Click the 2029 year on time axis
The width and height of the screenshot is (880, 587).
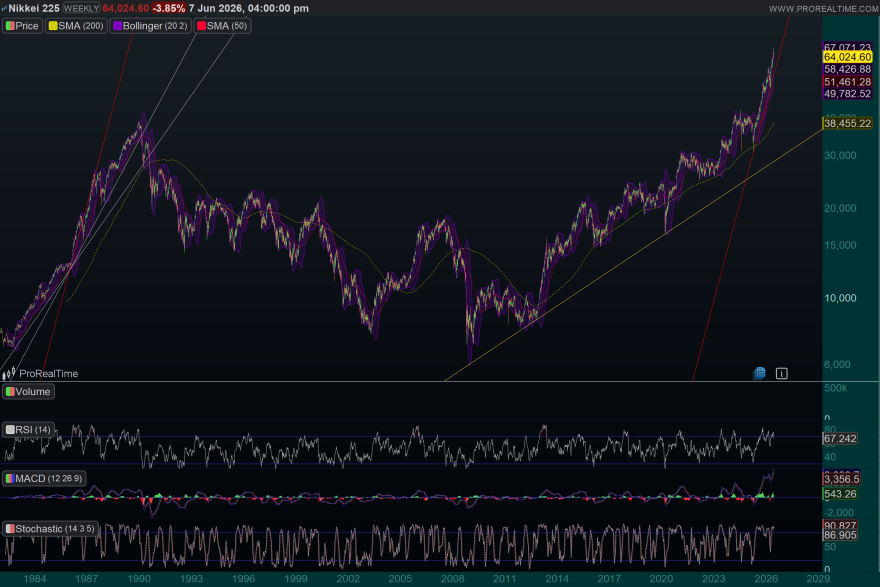(x=818, y=579)
